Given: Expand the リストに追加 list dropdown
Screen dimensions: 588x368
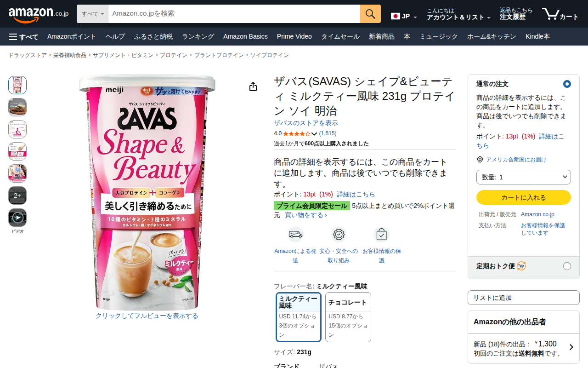Looking at the screenshot, I should [x=524, y=298].
